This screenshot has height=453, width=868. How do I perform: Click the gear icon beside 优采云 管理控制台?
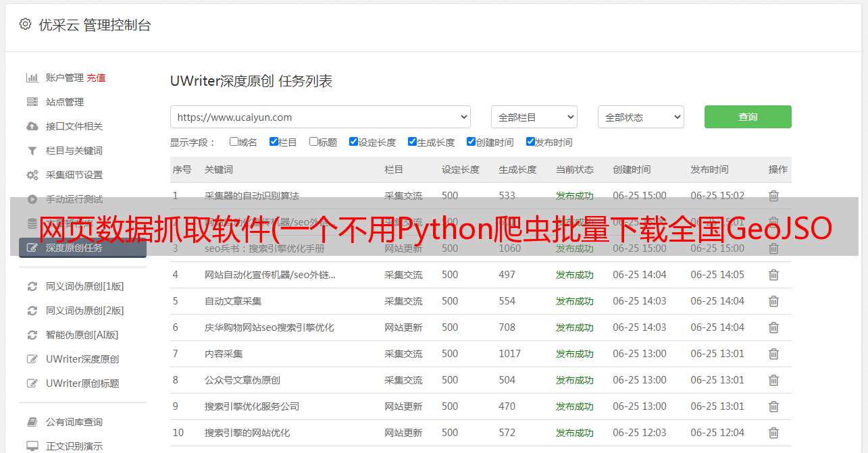pos(25,24)
